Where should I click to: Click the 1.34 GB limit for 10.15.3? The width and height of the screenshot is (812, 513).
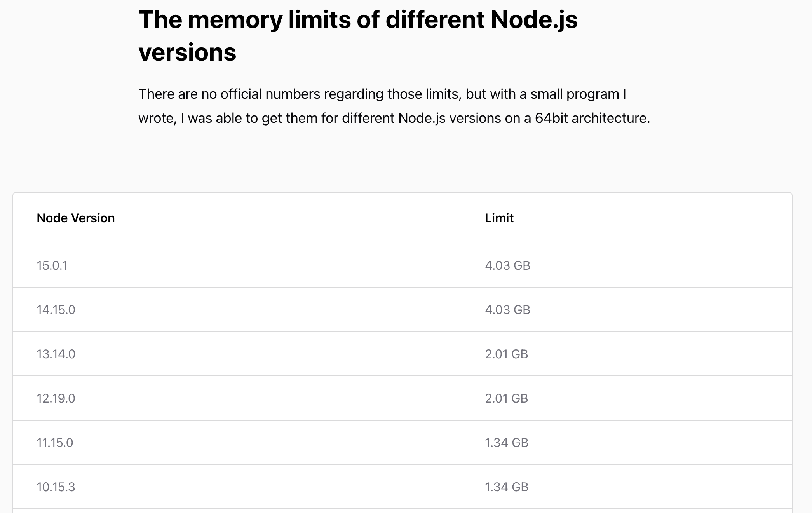507,487
